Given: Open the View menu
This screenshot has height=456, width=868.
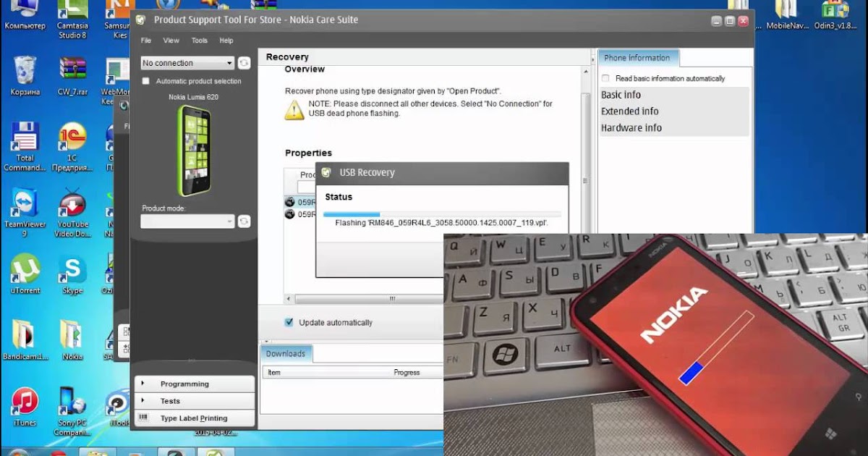Looking at the screenshot, I should click(x=171, y=41).
